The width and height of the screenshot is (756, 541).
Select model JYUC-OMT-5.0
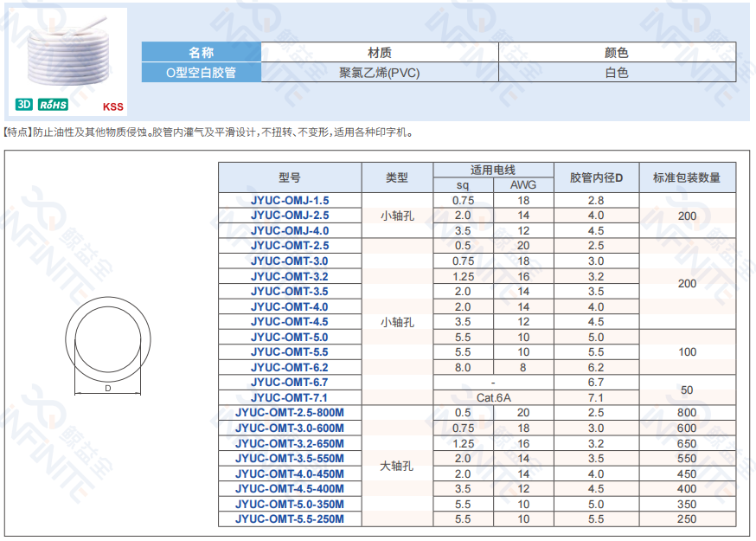pyautogui.click(x=290, y=338)
